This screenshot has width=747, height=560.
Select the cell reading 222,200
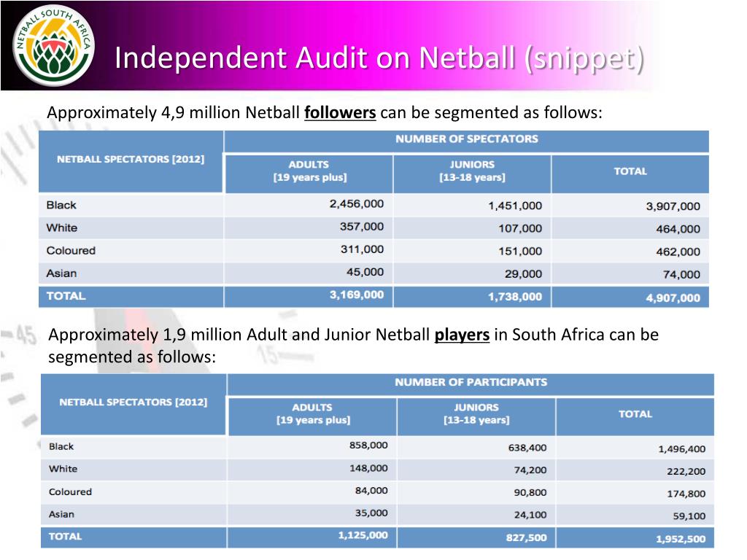tap(686, 472)
